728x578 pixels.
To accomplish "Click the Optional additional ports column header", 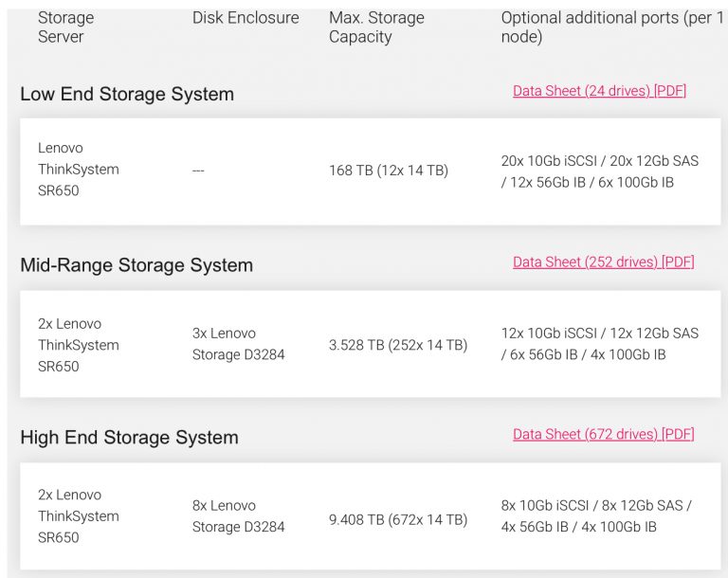I will tap(611, 27).
